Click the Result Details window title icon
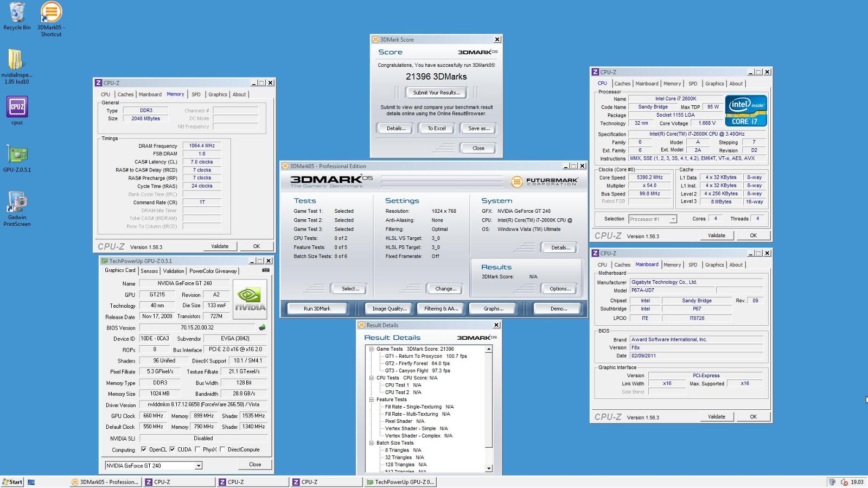This screenshot has width=868, height=488. tap(362, 325)
